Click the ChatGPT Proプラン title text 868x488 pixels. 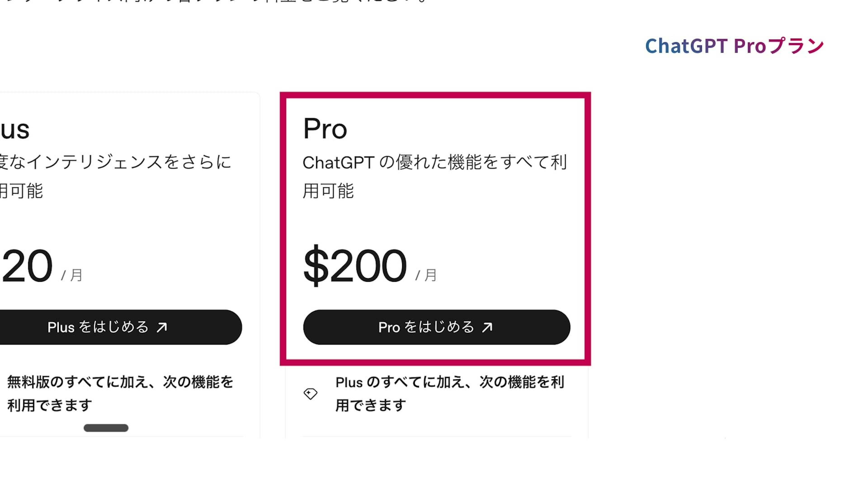tap(734, 46)
